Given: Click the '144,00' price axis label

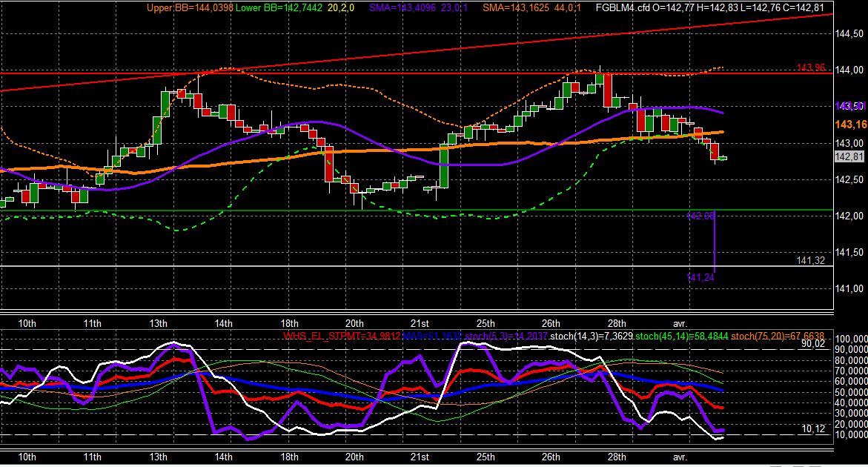Looking at the screenshot, I should point(849,70).
